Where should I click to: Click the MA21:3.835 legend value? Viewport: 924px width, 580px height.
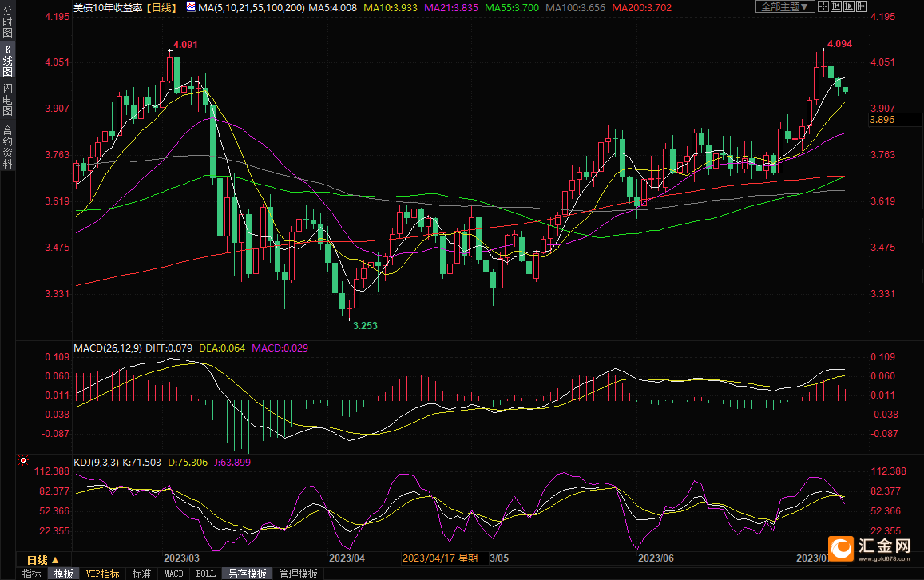pos(451,8)
